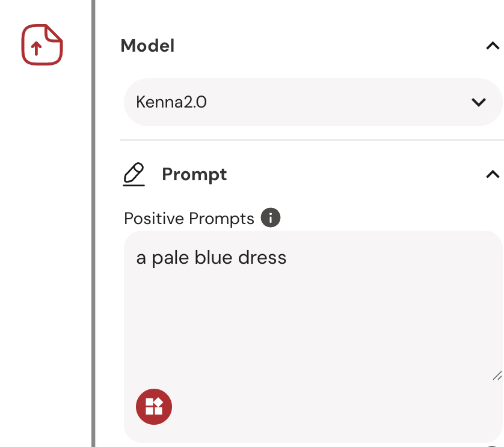Click the word pale in the prompt
The image size is (504, 447).
[x=170, y=259]
